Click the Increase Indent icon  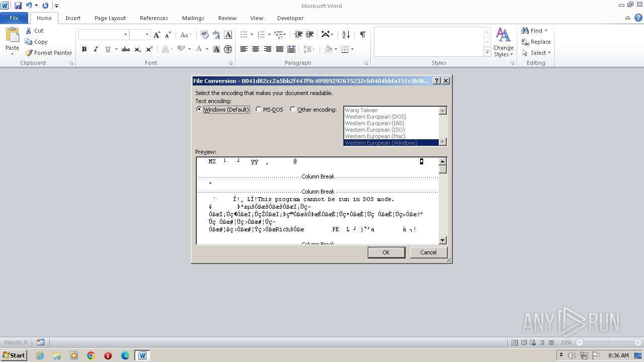point(310,35)
